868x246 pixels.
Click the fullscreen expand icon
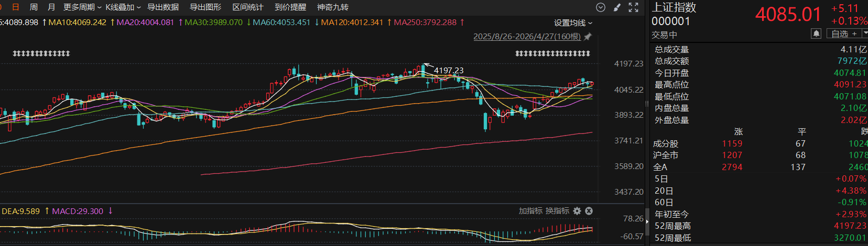pos(633,7)
